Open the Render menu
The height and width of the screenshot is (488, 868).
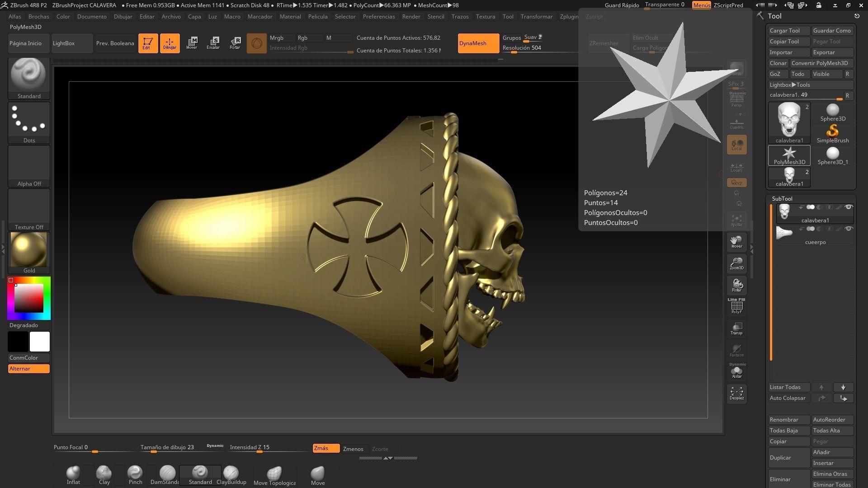coord(411,17)
